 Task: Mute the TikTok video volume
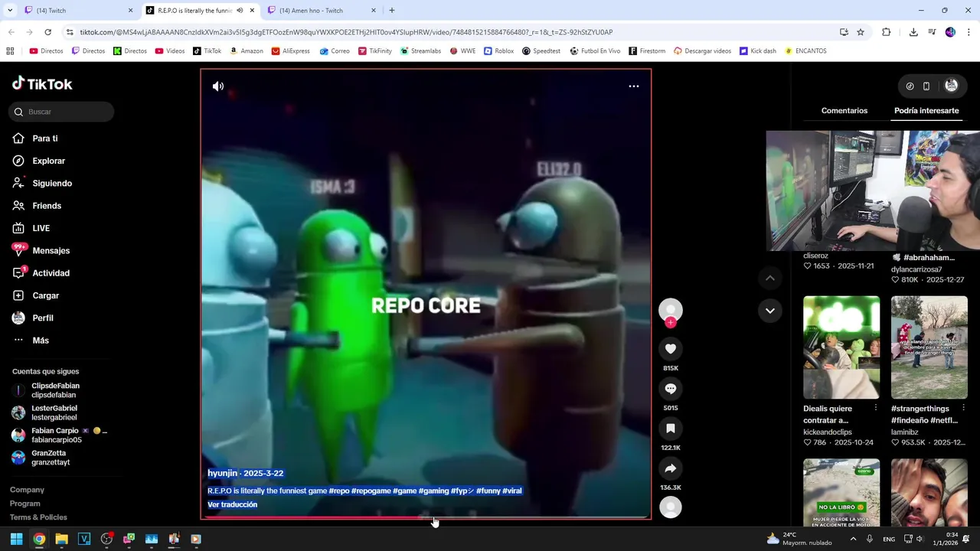tap(218, 86)
